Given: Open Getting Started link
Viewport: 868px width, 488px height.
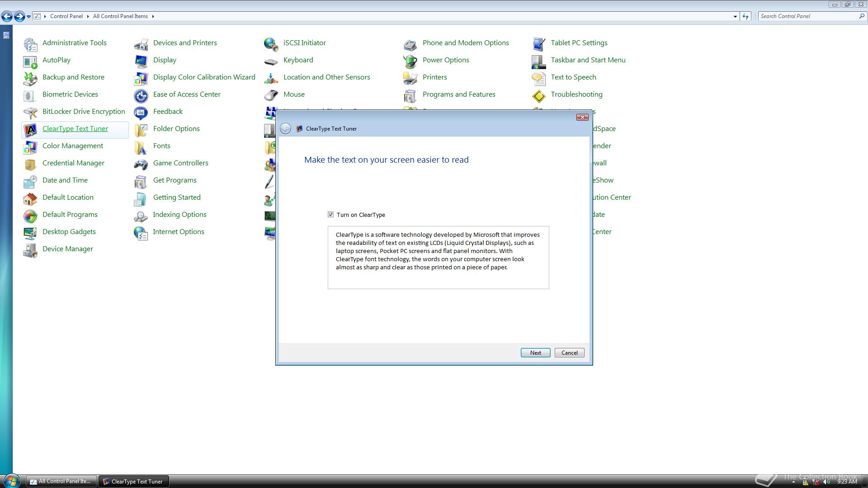Looking at the screenshot, I should tap(177, 197).
